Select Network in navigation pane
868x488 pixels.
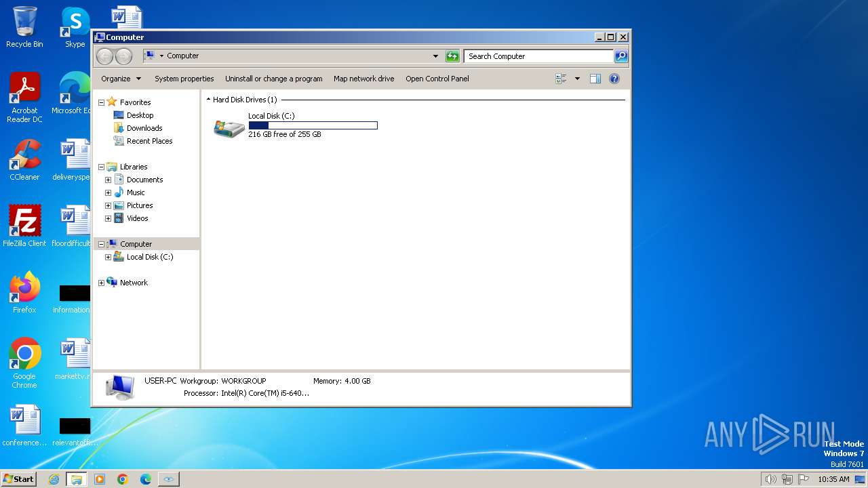(134, 283)
